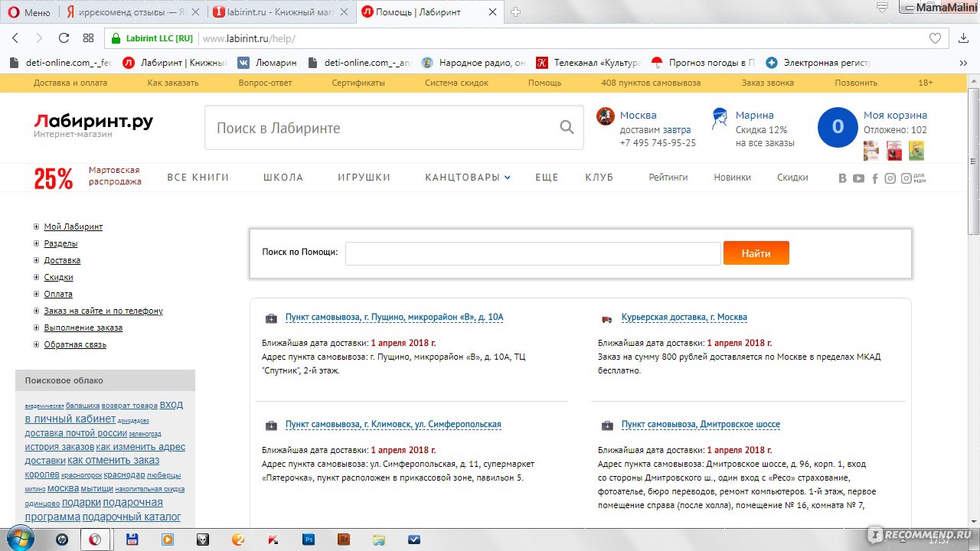980x551 pixels.
Task: Open Как заказать in top bar
Action: [173, 83]
